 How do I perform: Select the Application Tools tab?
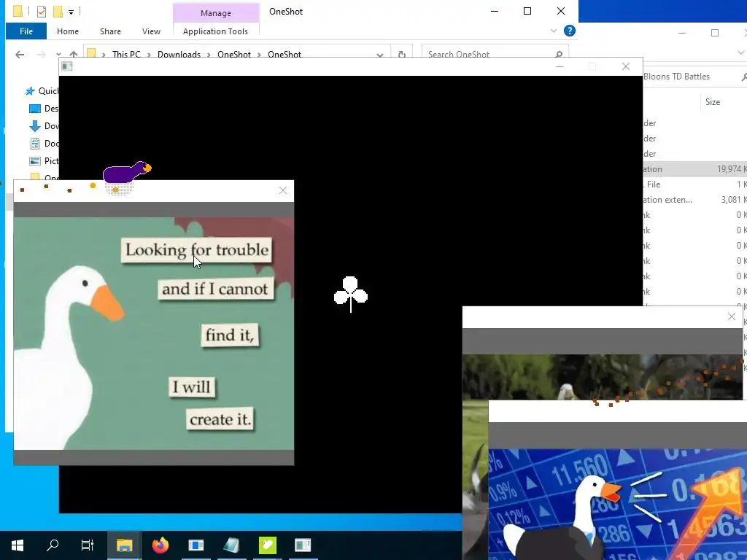pyautogui.click(x=215, y=31)
